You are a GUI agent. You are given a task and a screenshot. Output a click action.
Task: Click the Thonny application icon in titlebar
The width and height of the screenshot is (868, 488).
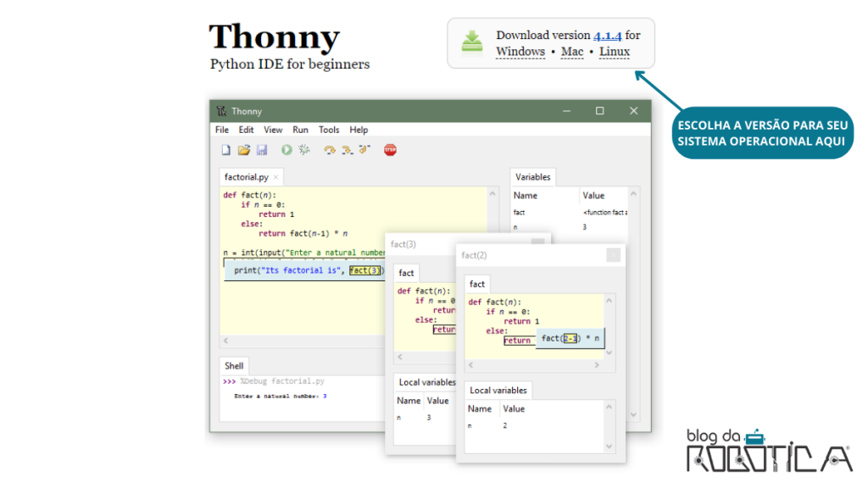point(220,110)
